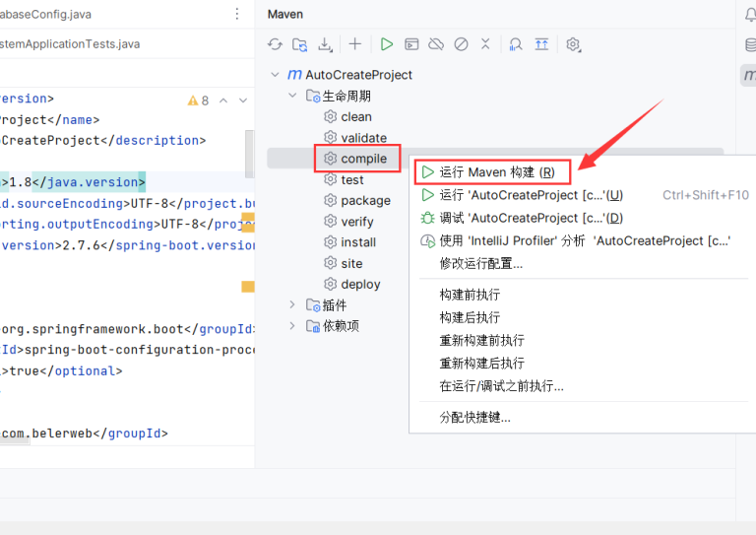Choose 修改运行配置... menu item
Image resolution: width=756 pixels, height=535 pixels.
pyautogui.click(x=584, y=263)
